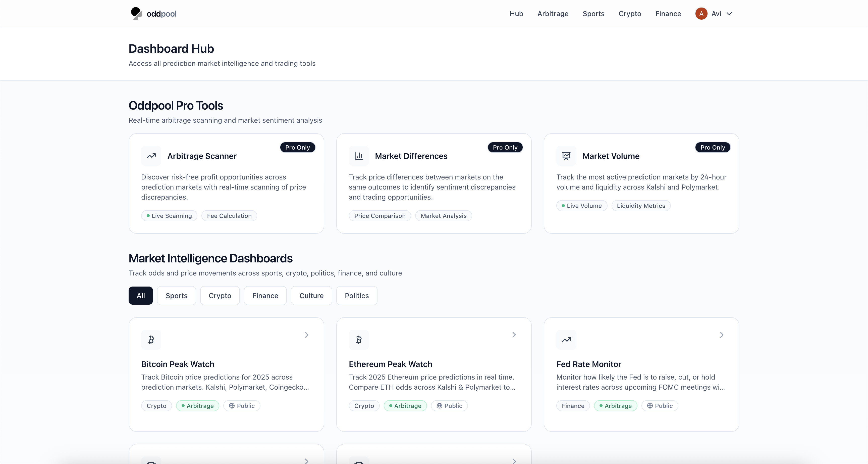This screenshot has width=868, height=464.
Task: Click the Avi avatar circle icon
Action: tap(701, 14)
